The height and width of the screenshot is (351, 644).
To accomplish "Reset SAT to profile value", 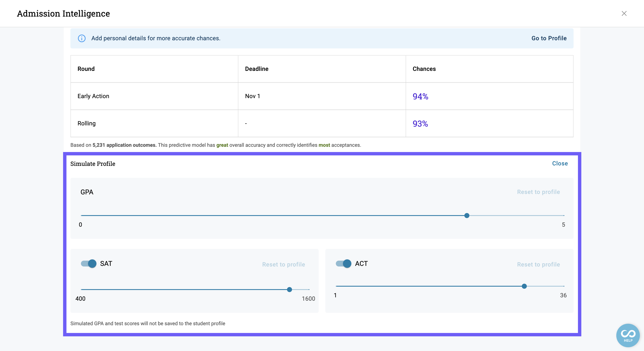I will click(283, 264).
